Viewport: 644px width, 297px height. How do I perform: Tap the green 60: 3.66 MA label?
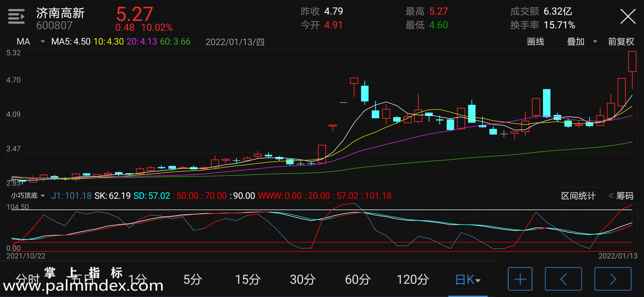175,42
